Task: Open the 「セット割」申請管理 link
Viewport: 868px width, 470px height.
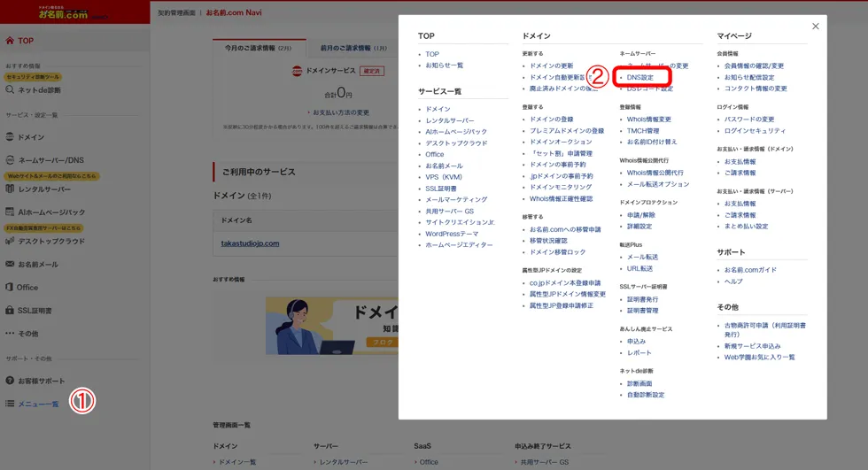Action: pos(561,154)
